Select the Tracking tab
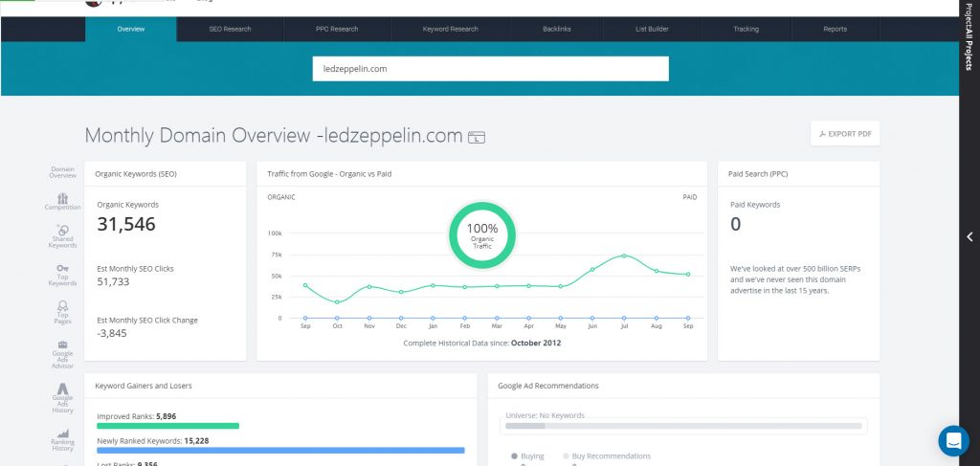The image size is (980, 466). click(746, 30)
